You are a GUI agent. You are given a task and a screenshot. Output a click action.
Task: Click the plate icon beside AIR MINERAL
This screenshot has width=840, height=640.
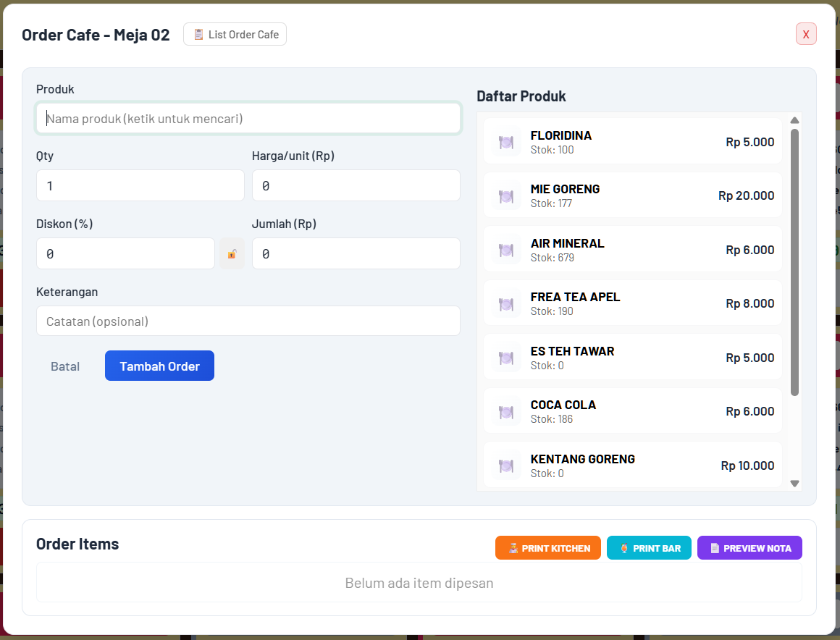point(506,250)
